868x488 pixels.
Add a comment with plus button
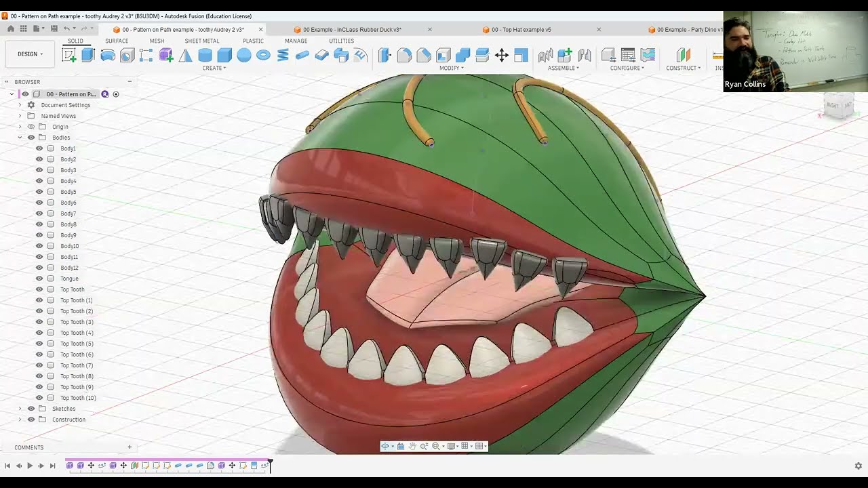[x=130, y=447]
